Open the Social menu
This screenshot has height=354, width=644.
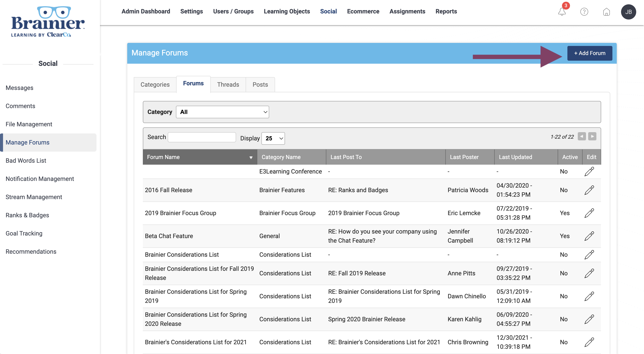click(x=328, y=11)
